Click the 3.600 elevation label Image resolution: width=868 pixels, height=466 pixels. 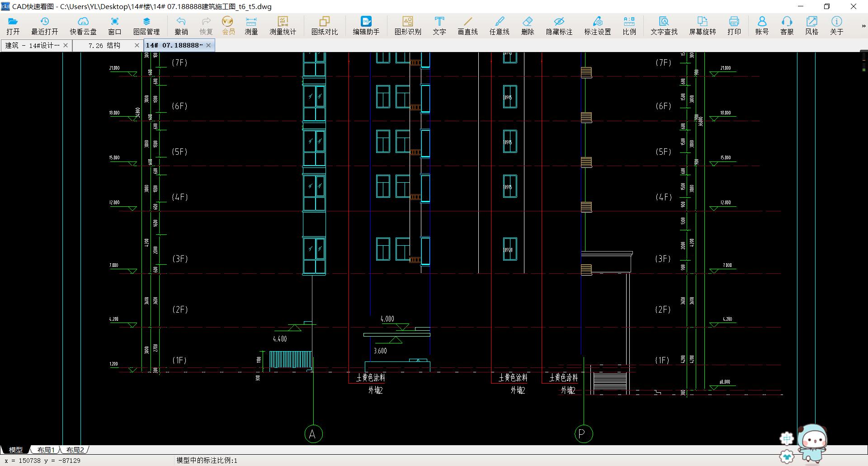click(x=380, y=351)
